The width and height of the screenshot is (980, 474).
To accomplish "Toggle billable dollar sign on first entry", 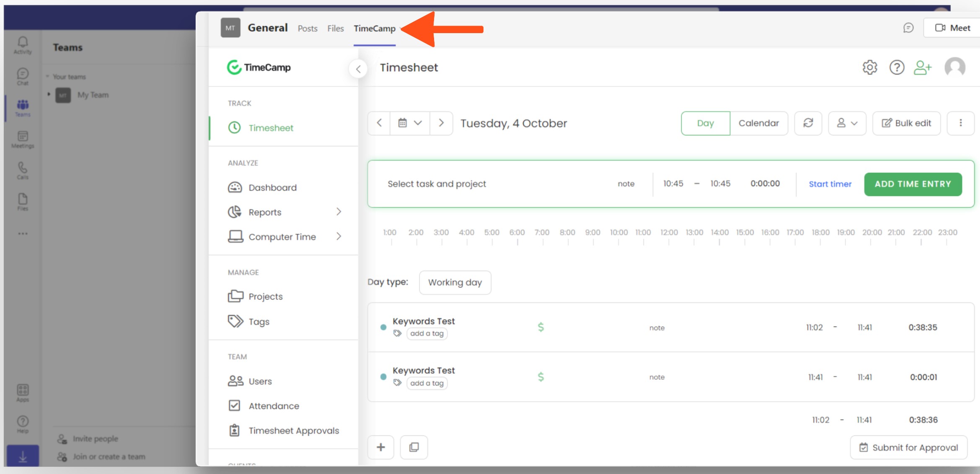I will [541, 327].
